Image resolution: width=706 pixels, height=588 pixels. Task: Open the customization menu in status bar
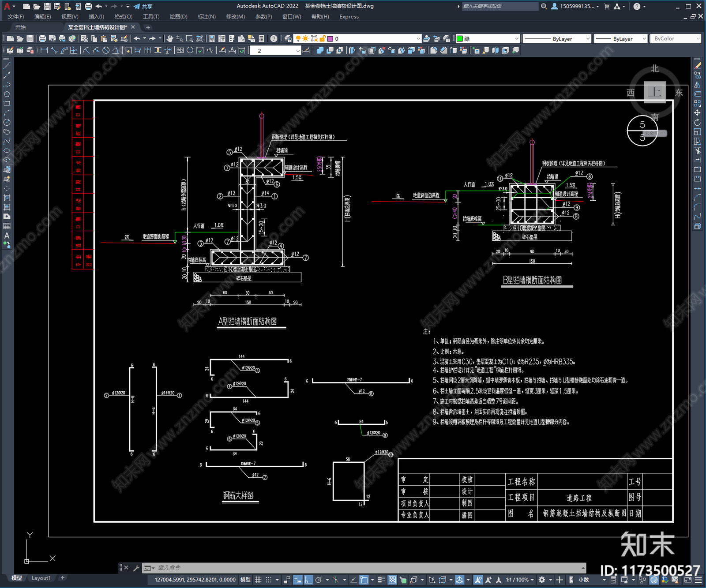coord(699,580)
